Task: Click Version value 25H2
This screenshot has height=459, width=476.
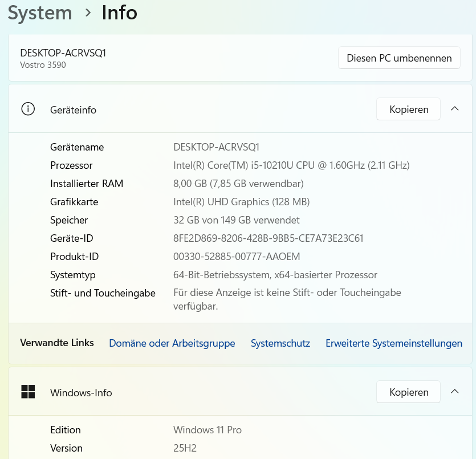Action: (x=185, y=448)
